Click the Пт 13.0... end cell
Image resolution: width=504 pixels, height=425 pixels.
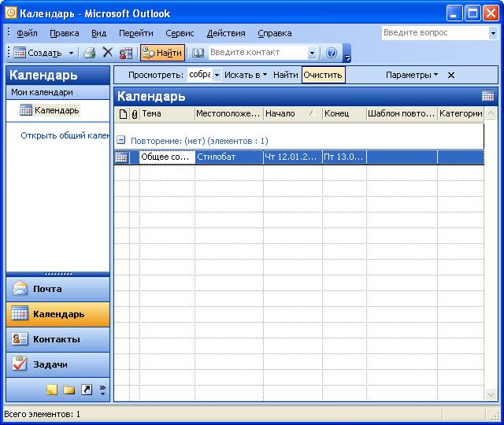pos(344,157)
